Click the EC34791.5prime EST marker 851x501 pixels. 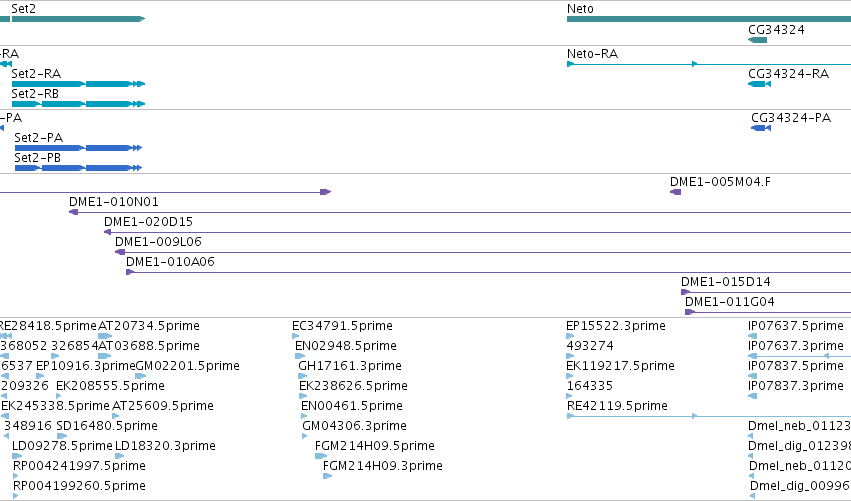pyautogui.click(x=296, y=336)
